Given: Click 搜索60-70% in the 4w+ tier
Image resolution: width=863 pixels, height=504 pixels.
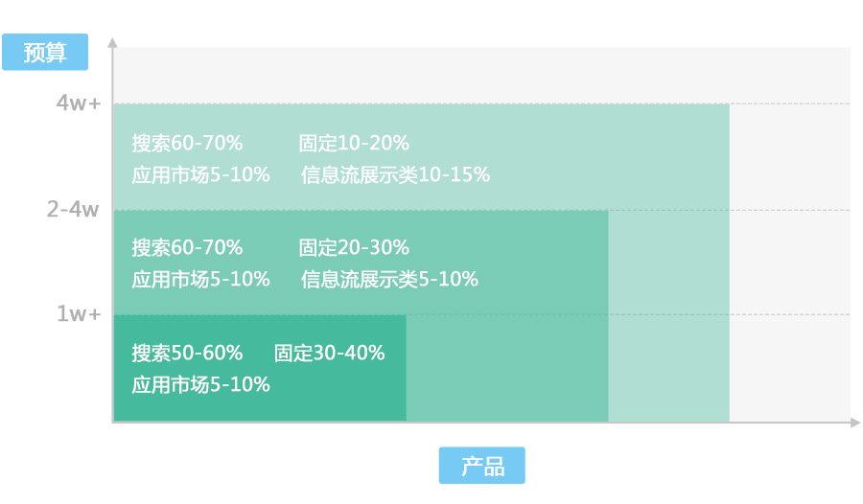Looking at the screenshot, I should (x=187, y=143).
